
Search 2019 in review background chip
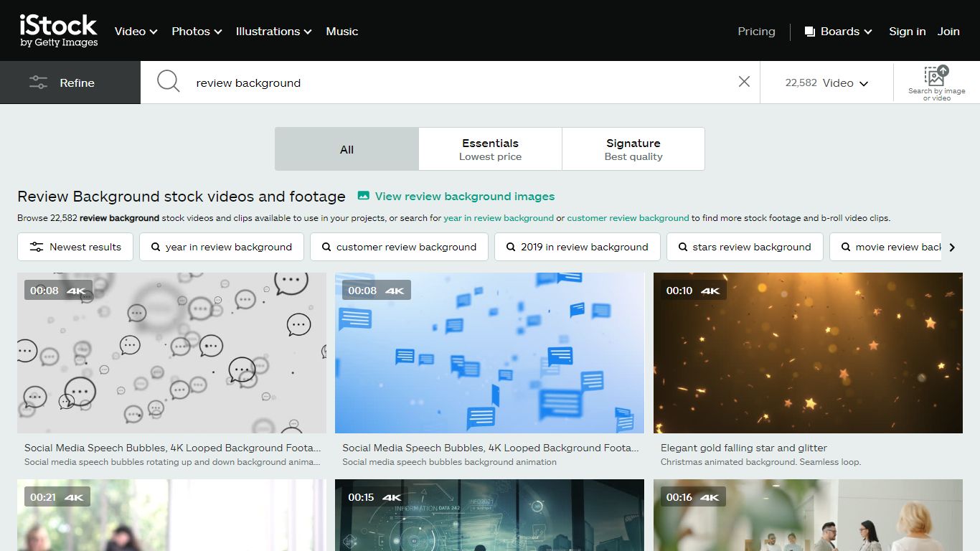578,247
